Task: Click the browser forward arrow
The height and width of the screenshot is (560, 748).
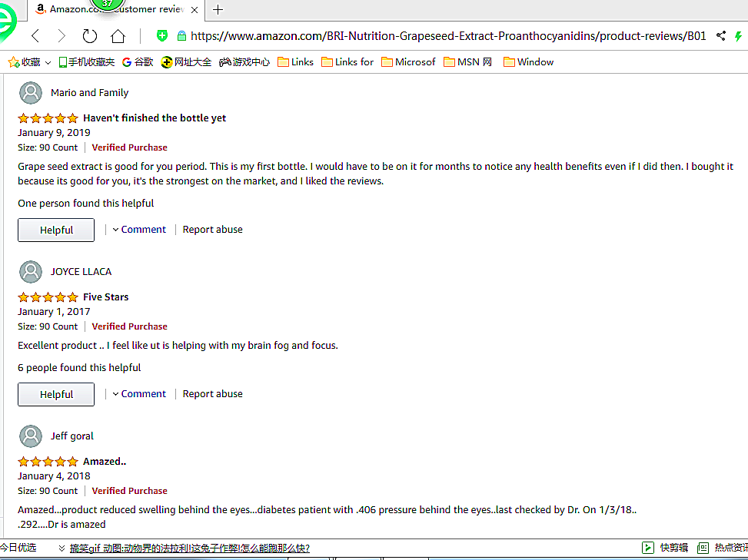Action: click(62, 36)
